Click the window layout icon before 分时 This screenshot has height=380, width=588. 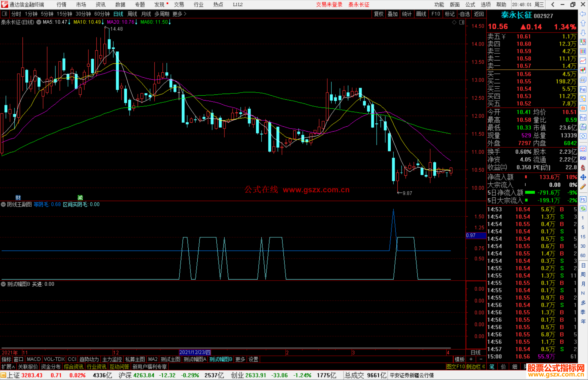tap(5, 14)
